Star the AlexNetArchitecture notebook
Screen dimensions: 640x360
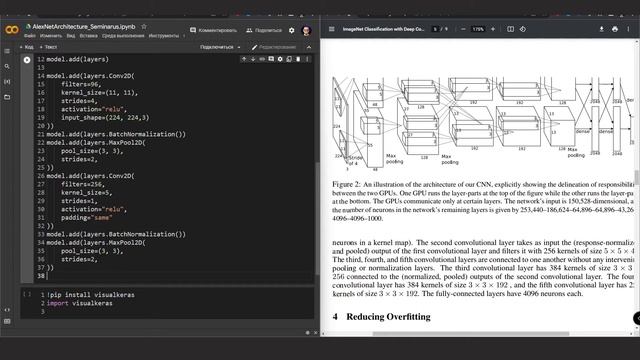click(144, 27)
